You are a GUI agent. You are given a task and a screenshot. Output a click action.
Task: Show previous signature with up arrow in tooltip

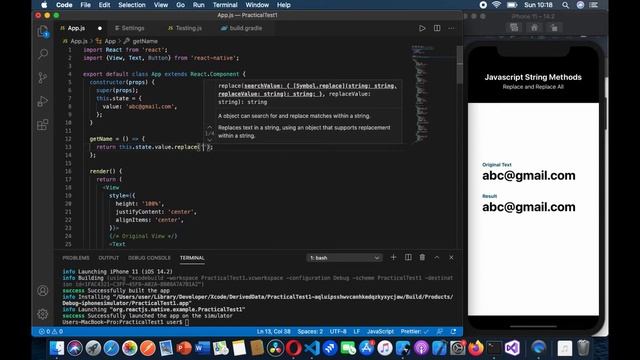pos(209,127)
